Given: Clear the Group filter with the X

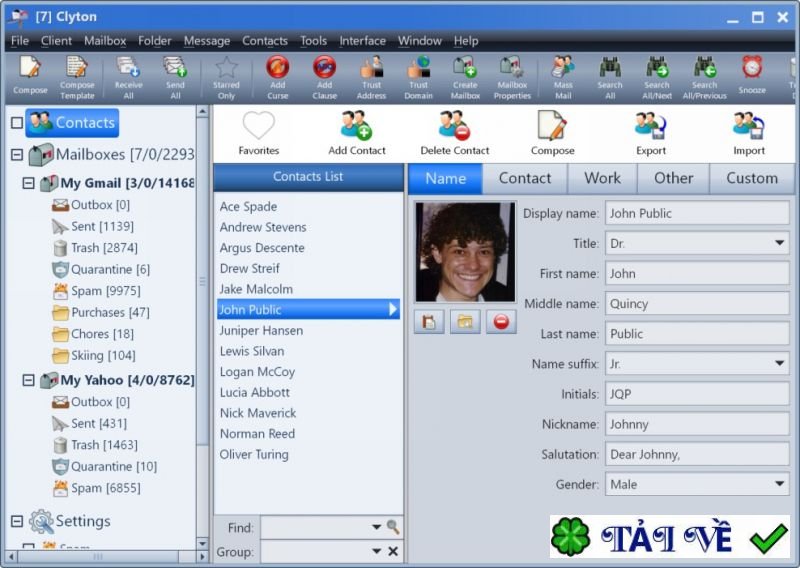Looking at the screenshot, I should tap(393, 551).
